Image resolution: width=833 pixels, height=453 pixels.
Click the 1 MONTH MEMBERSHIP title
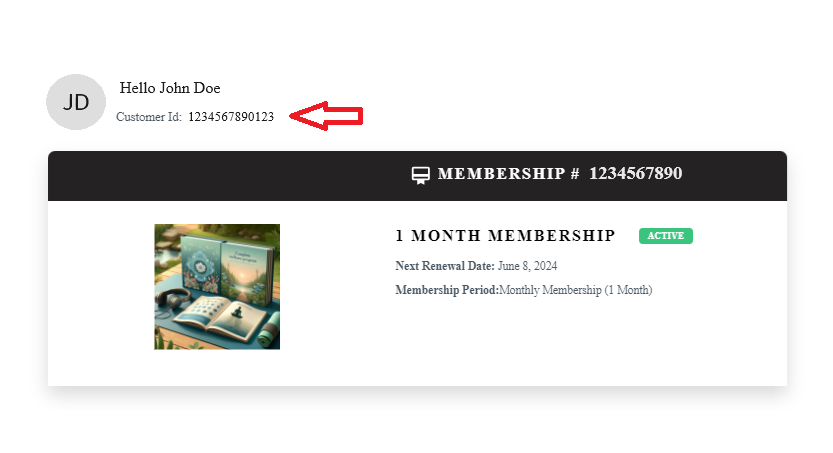click(x=505, y=236)
